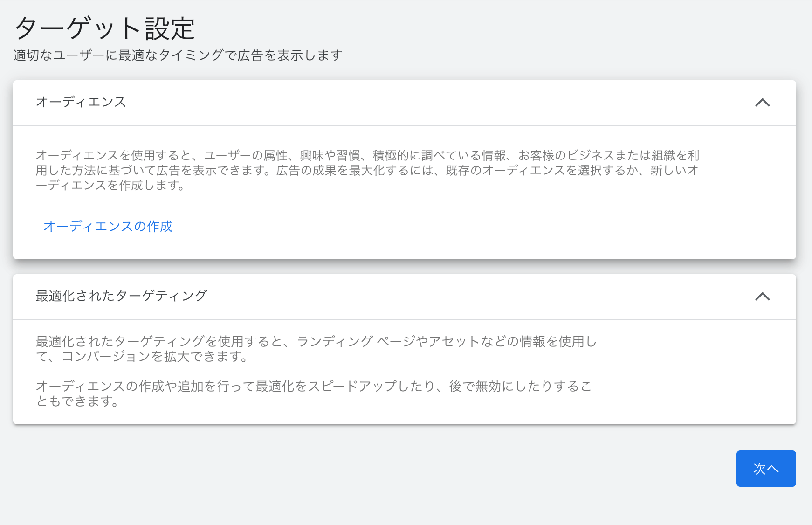The image size is (812, 525).
Task: Click the 次へ button
Action: coord(766,469)
